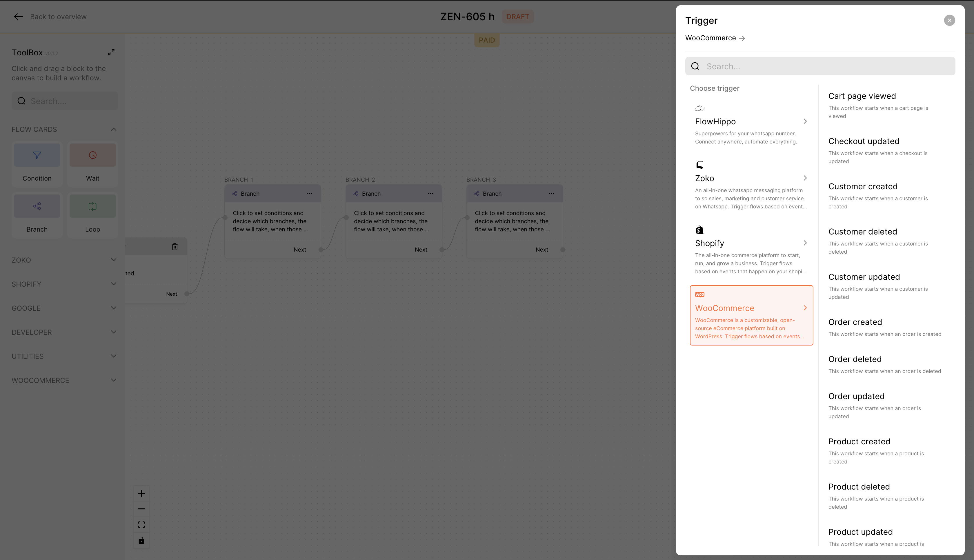Click the FlowHippo cloud logo icon
Viewport: 974px width, 560px height.
point(700,108)
